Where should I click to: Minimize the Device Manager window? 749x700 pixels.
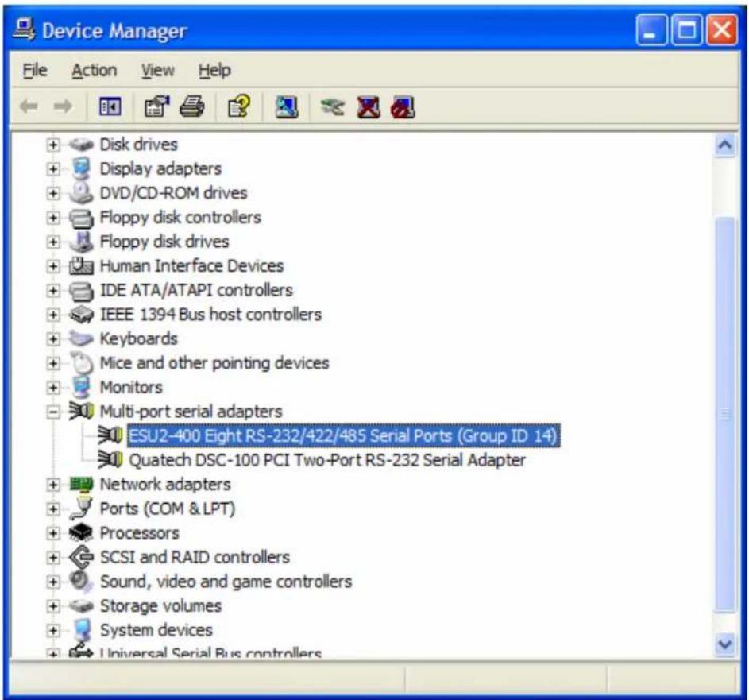(651, 30)
